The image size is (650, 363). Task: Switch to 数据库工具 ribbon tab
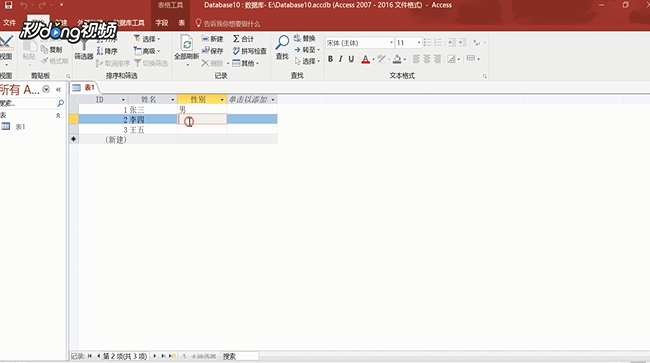129,23
